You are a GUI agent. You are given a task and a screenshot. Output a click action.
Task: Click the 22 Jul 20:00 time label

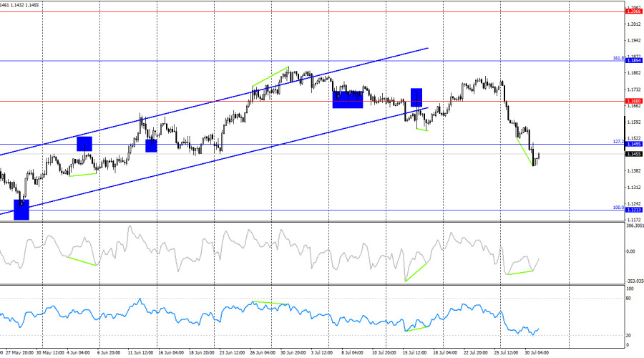(x=476, y=353)
